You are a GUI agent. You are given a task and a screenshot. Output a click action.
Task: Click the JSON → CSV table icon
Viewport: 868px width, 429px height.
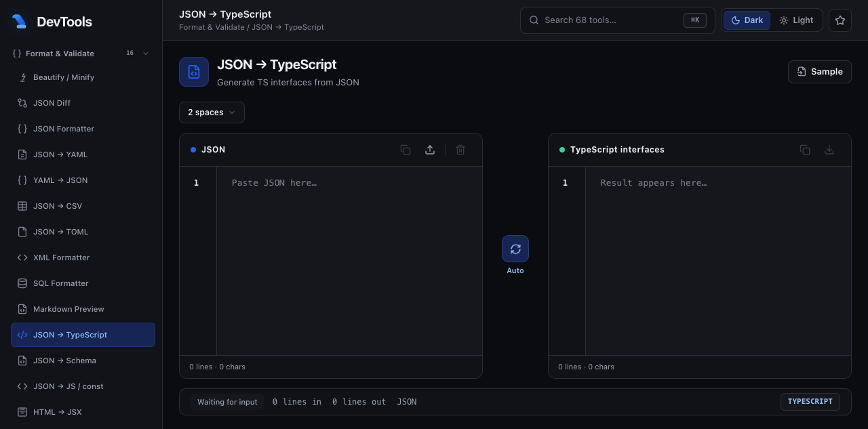[x=22, y=206]
